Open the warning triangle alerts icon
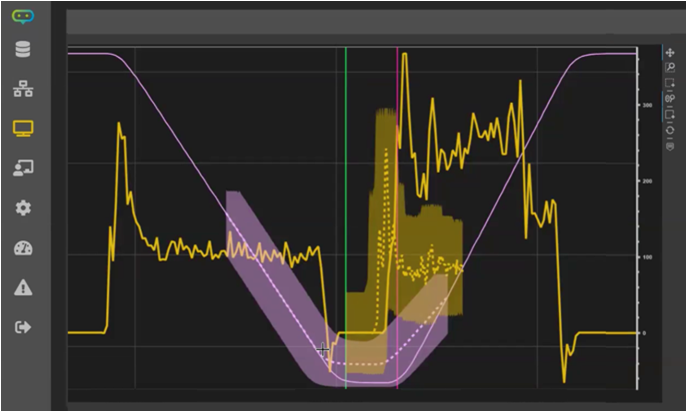687x412 pixels. [23, 288]
